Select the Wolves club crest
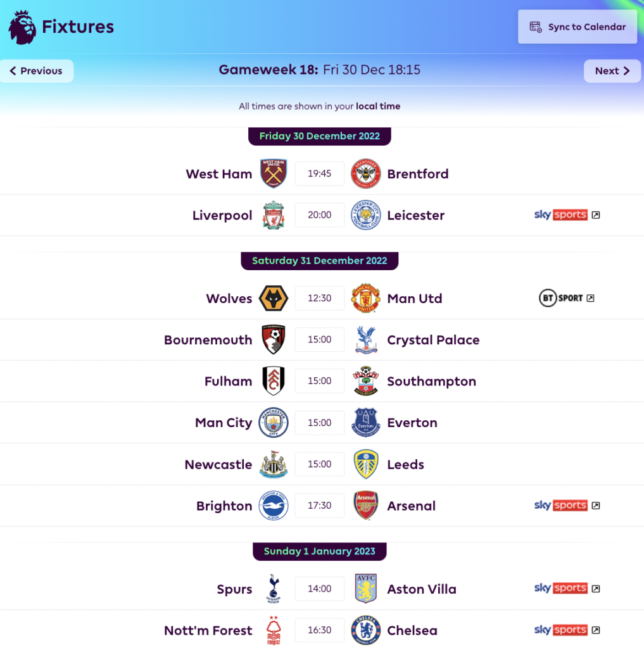Image resolution: width=644 pixels, height=648 pixels. (274, 298)
